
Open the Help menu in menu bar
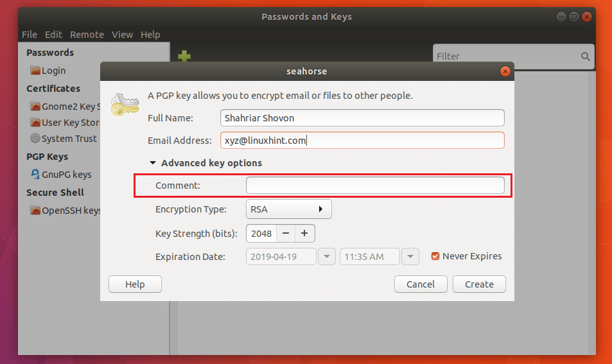click(x=150, y=35)
